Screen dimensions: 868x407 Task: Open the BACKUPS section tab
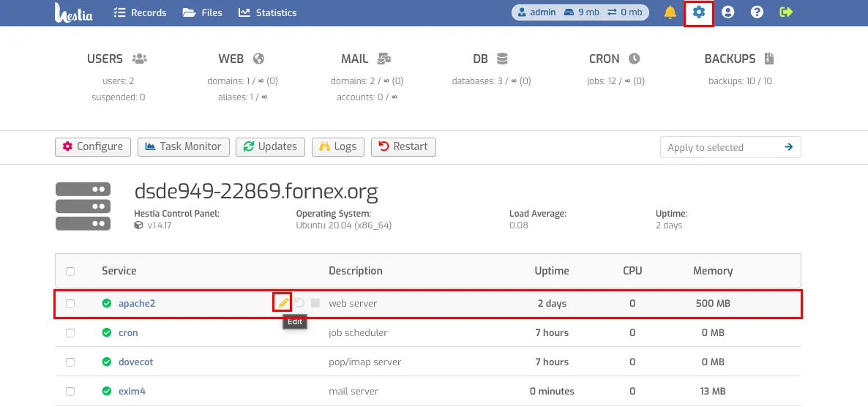pos(739,59)
